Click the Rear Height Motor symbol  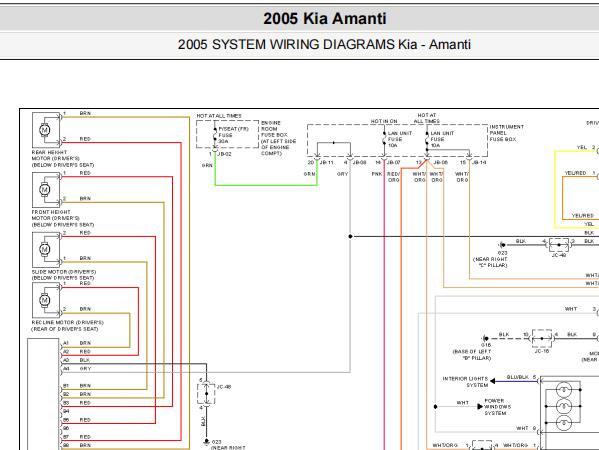click(x=46, y=130)
